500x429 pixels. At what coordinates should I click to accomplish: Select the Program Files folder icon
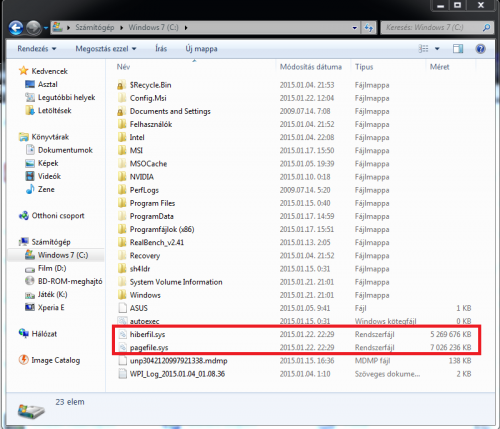pyautogui.click(x=122, y=203)
